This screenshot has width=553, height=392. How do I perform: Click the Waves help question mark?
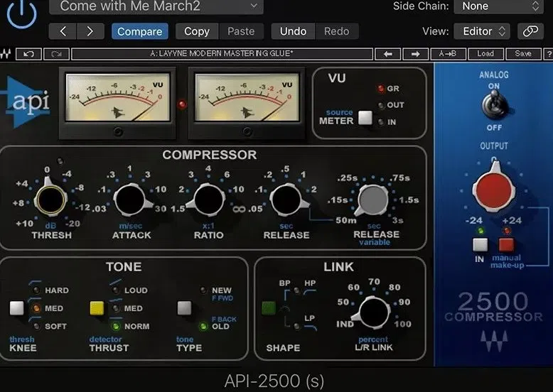coord(549,54)
